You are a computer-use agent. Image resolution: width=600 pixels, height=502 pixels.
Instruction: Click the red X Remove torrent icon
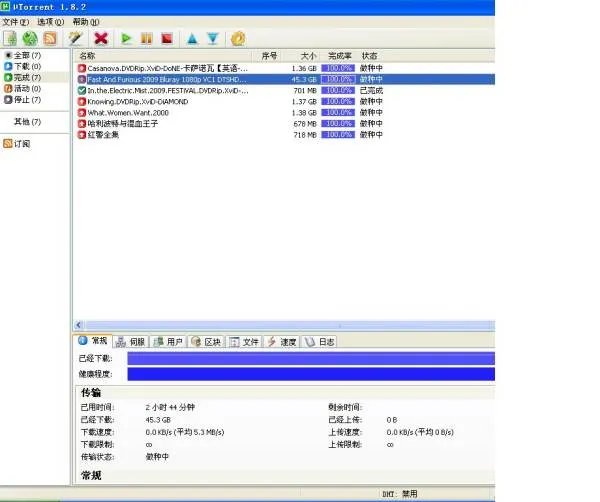101,39
